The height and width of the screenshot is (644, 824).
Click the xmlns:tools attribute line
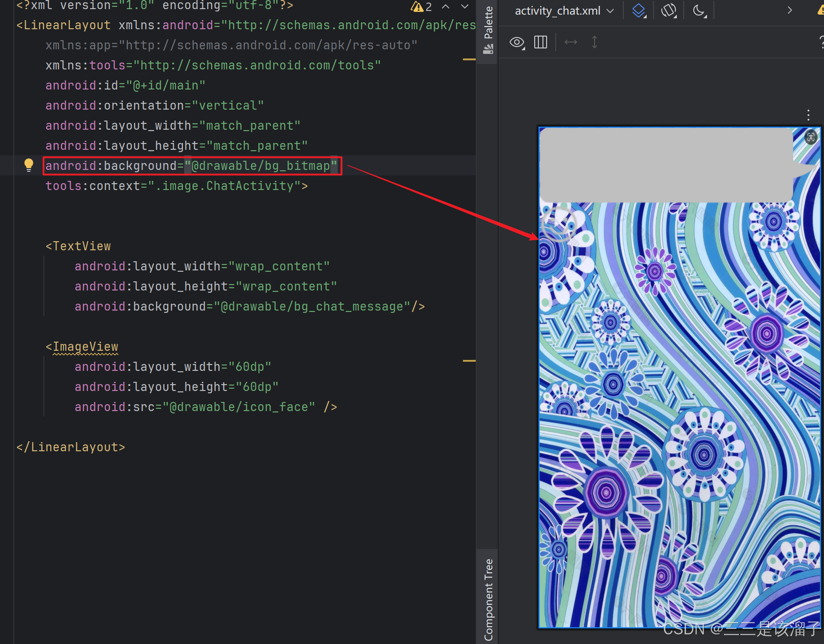point(213,65)
